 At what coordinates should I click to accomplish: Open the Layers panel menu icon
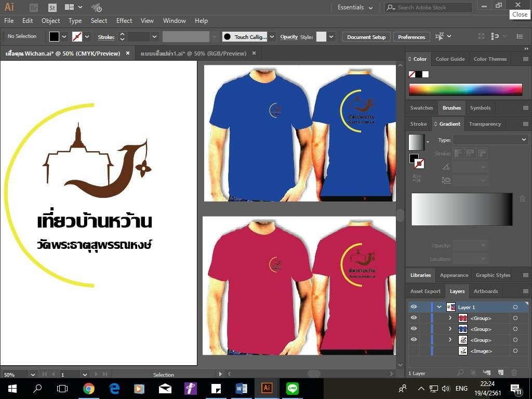[x=525, y=291]
